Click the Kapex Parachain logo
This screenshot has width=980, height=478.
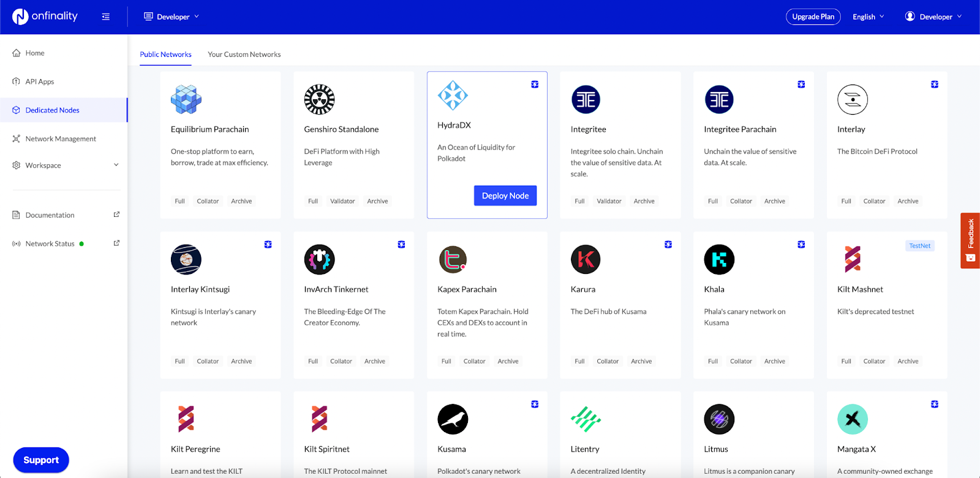453,259
